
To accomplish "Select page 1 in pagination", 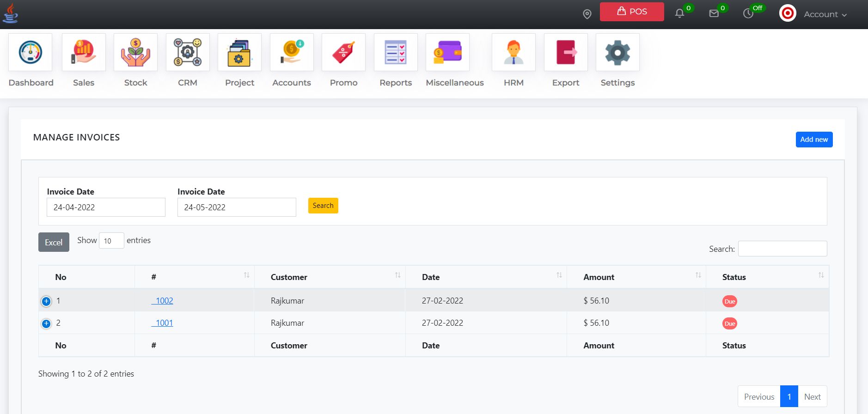I will pos(789,396).
